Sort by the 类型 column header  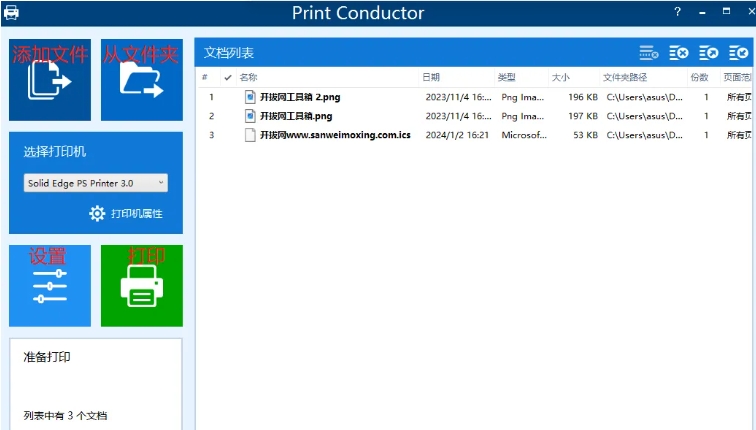(506, 77)
